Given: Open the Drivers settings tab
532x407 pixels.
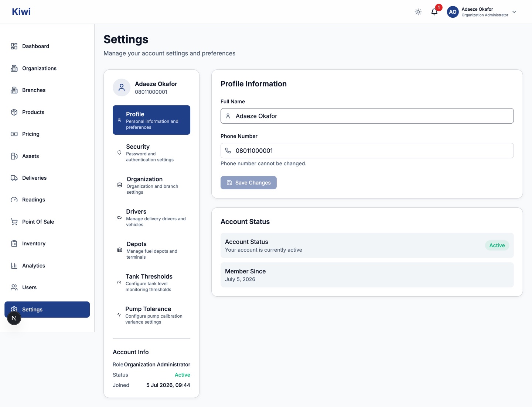Looking at the screenshot, I should click(x=151, y=217).
